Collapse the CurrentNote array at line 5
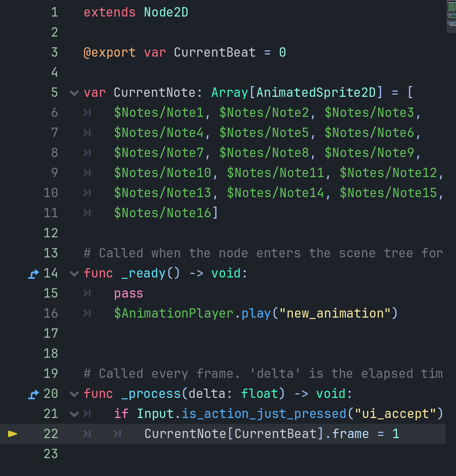Image resolution: width=456 pixels, height=476 pixels. [74, 93]
